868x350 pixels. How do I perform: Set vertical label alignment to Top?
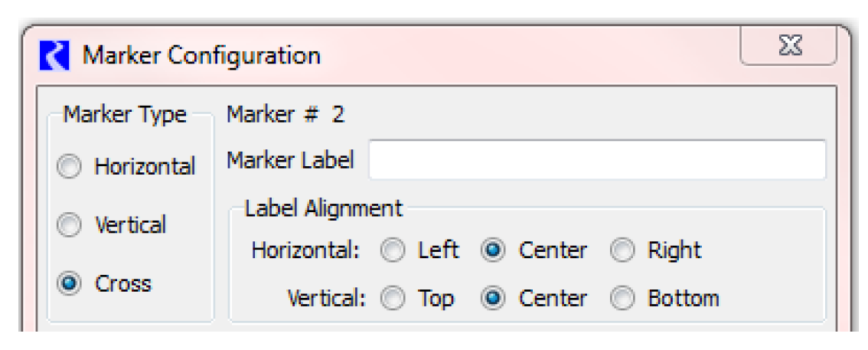393,299
